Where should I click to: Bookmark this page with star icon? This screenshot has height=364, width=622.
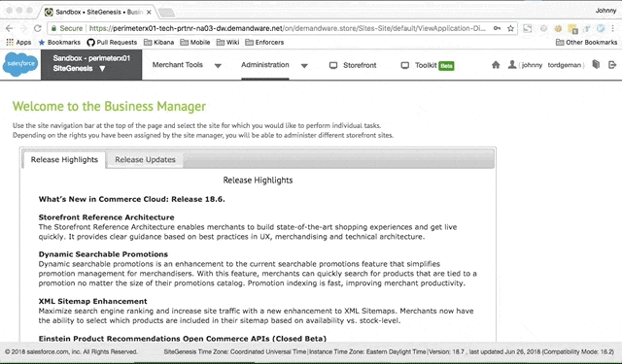tap(510, 28)
